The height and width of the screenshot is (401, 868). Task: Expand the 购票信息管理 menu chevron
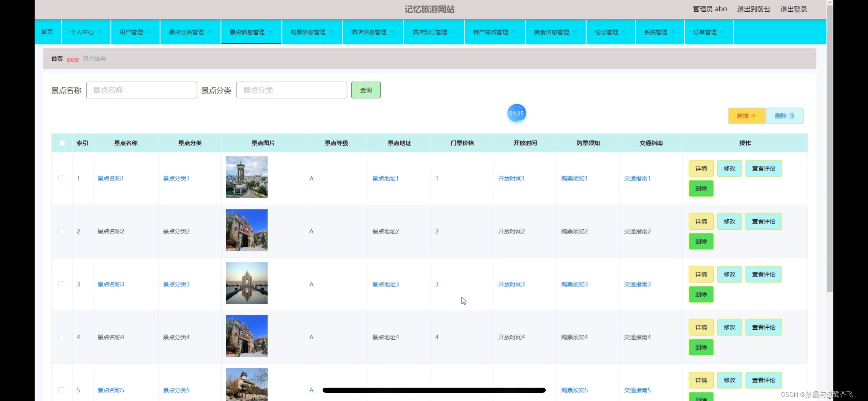click(331, 32)
